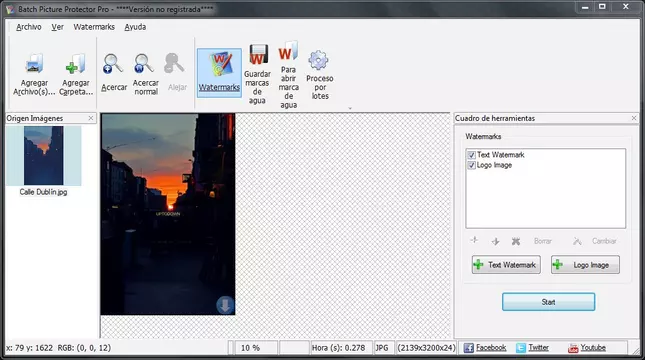
Task: Open the Ver menu
Action: [x=57, y=27]
